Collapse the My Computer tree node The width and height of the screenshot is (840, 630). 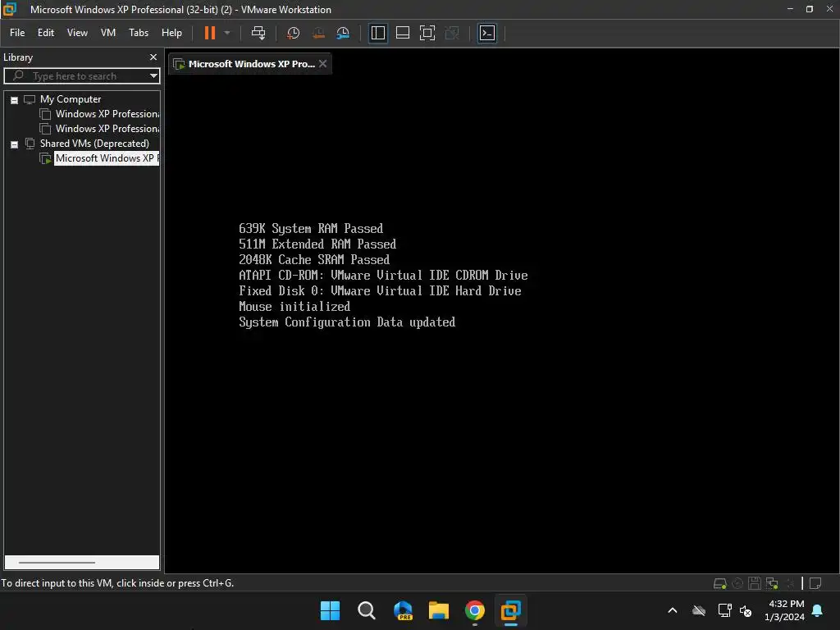(x=15, y=100)
